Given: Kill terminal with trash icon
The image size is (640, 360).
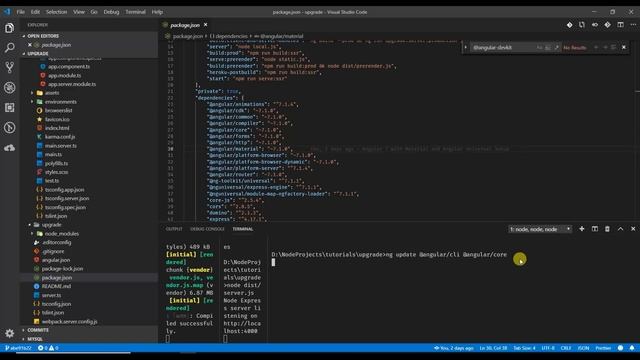Looking at the screenshot, I should pyautogui.click(x=607, y=229).
